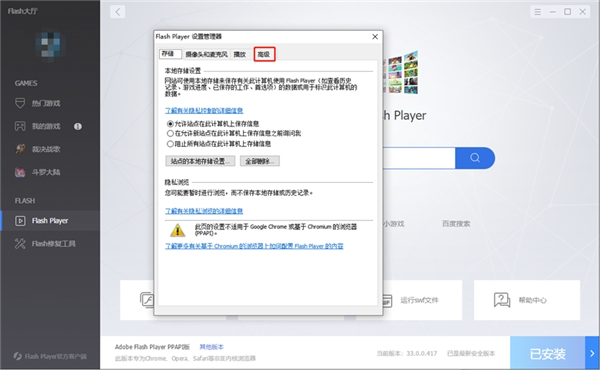Click the notification badge beside 我的游戏
The height and width of the screenshot is (370, 600).
[x=78, y=126]
